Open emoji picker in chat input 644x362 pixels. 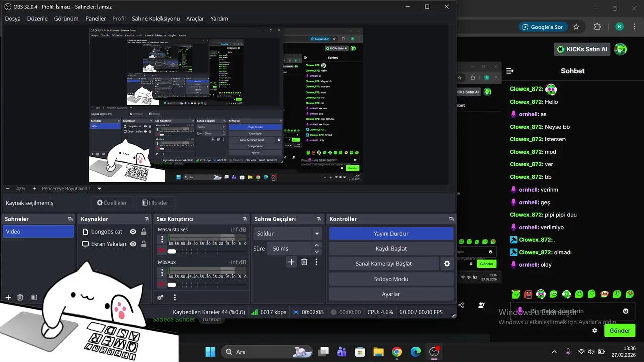pos(626,311)
